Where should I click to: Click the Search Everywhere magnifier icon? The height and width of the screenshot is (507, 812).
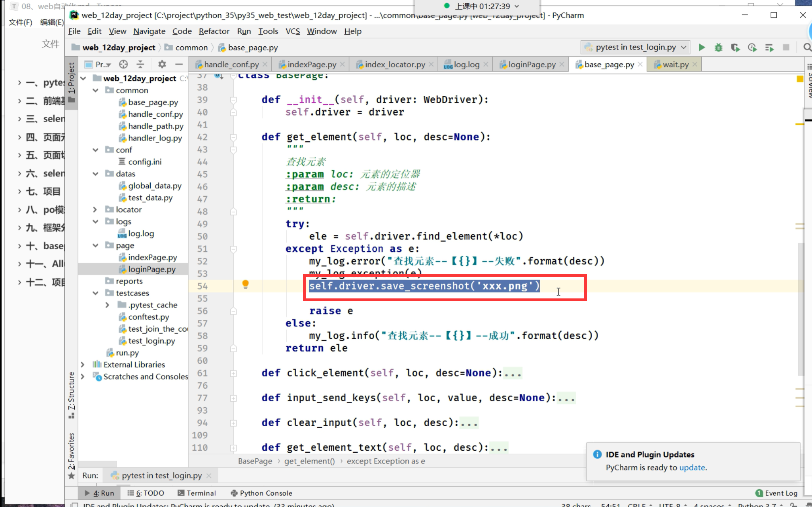pyautogui.click(x=807, y=47)
